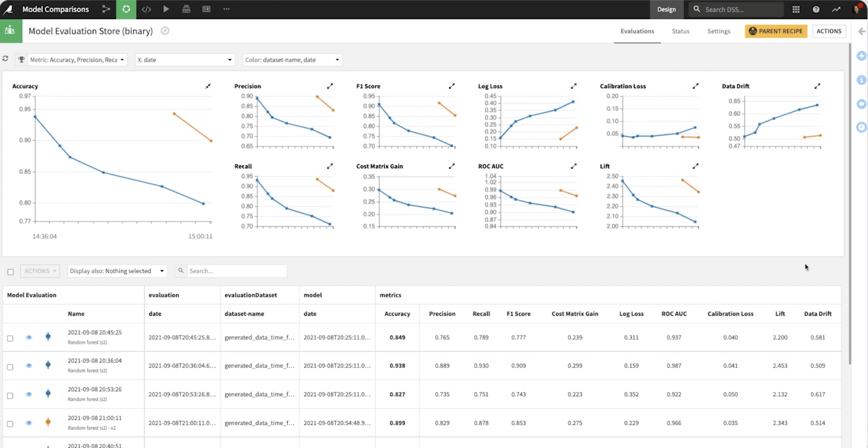Screen dimensions: 868x448
Task: Open the 'Display also: Nothing selected' dropdown
Action: pyautogui.click(x=117, y=271)
